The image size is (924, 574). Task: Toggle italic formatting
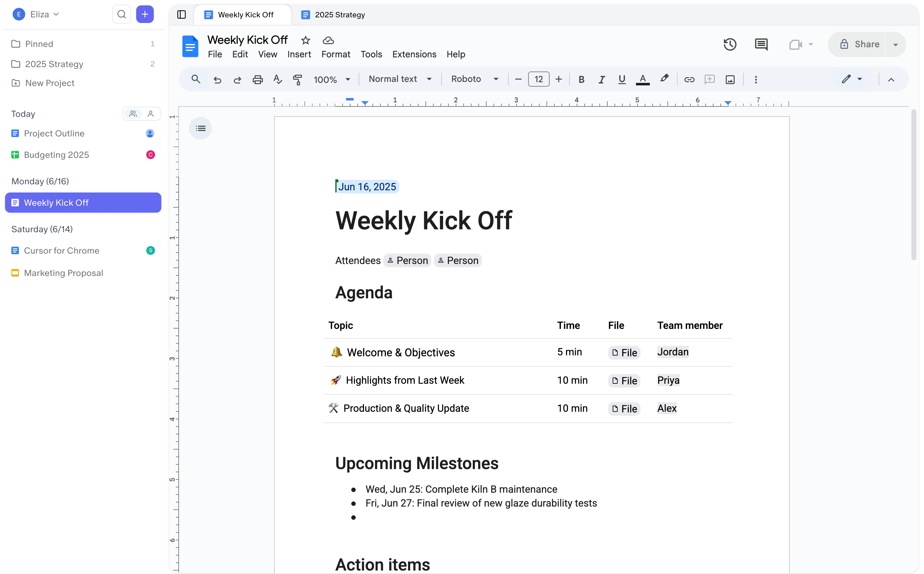tap(602, 79)
